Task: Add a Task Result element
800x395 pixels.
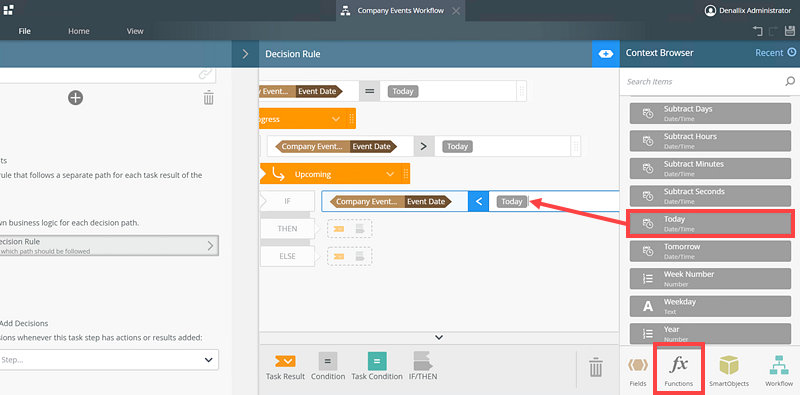Action: [x=285, y=366]
